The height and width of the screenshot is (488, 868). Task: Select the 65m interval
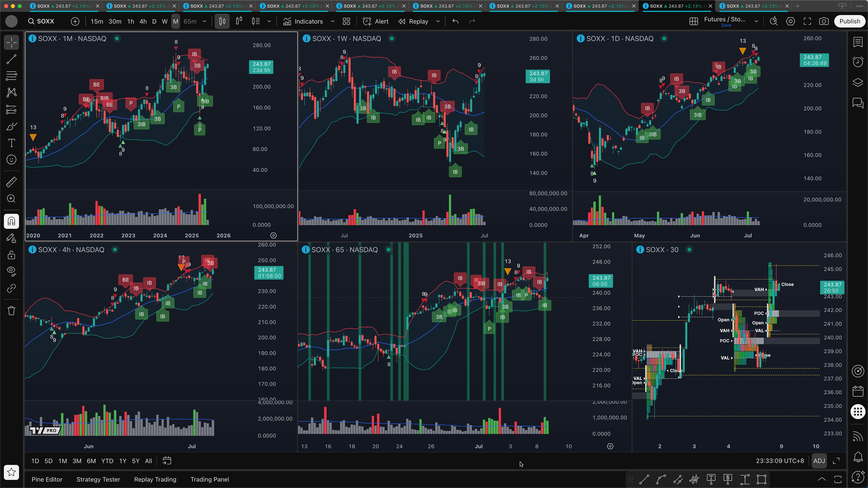click(x=190, y=21)
